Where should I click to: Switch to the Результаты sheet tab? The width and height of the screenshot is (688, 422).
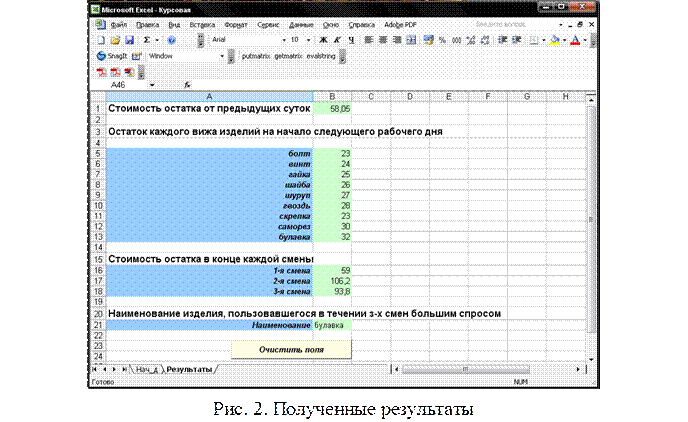point(190,369)
